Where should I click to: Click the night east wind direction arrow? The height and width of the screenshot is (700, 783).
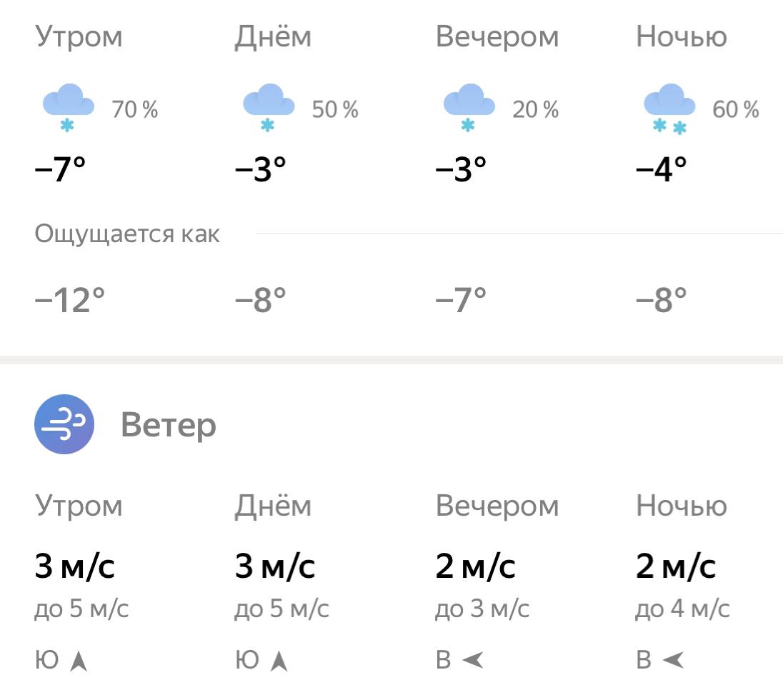(673, 661)
